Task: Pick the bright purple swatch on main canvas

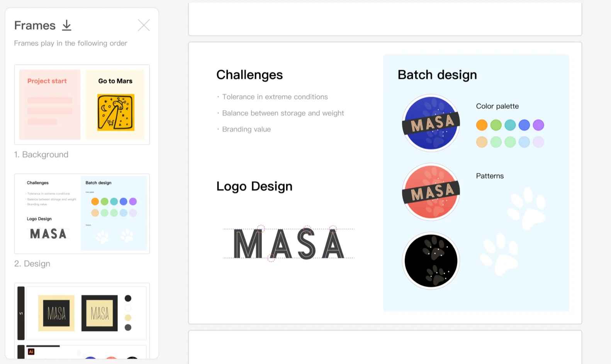Action: coord(538,125)
